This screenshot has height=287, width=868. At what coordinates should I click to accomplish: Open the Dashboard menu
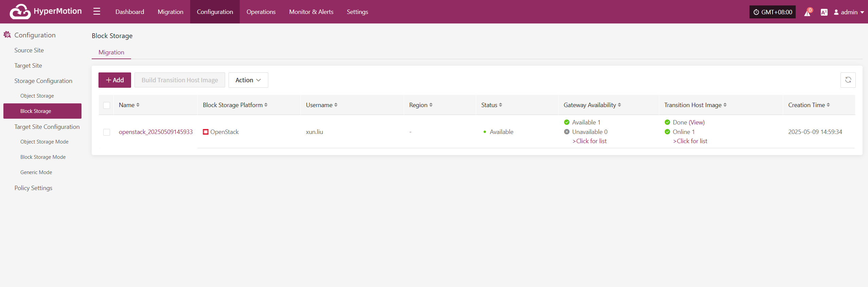tap(130, 12)
